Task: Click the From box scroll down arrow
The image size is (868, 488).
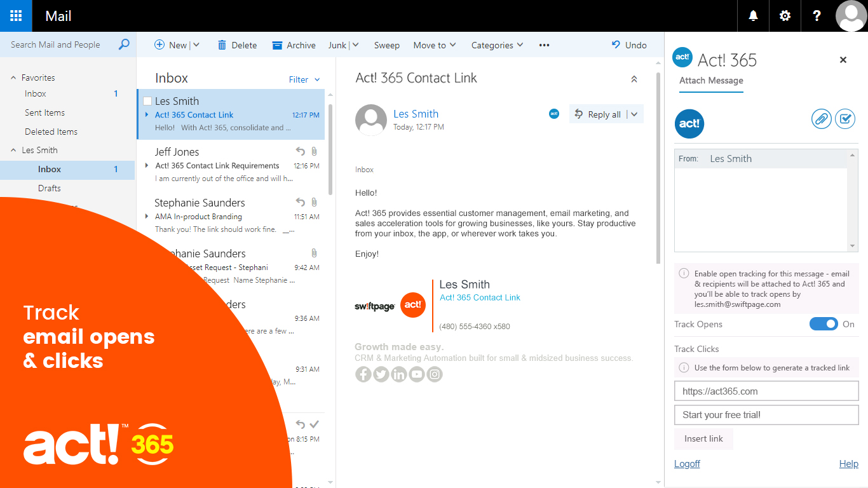Action: 853,247
